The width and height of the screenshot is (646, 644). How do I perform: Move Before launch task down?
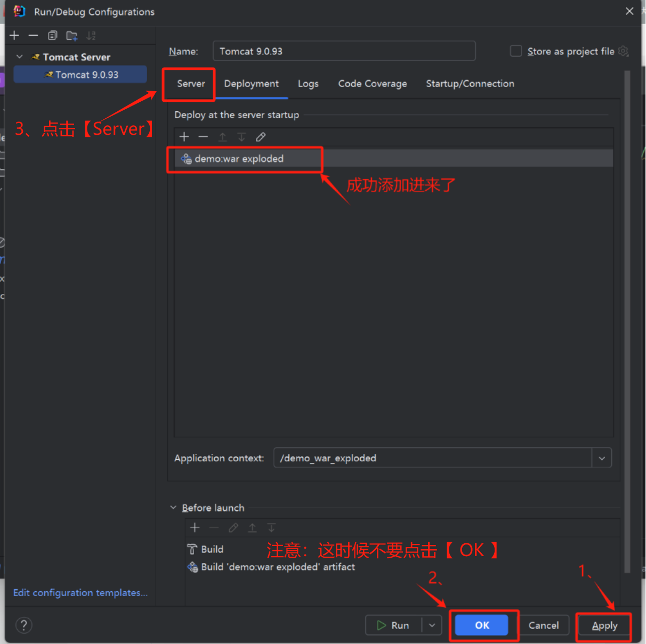271,527
